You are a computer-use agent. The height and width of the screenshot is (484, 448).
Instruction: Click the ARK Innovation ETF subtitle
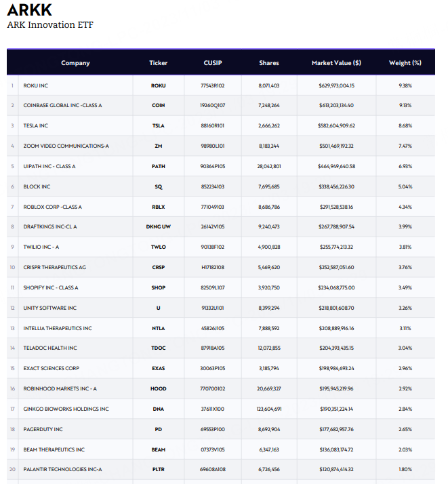(x=50, y=24)
